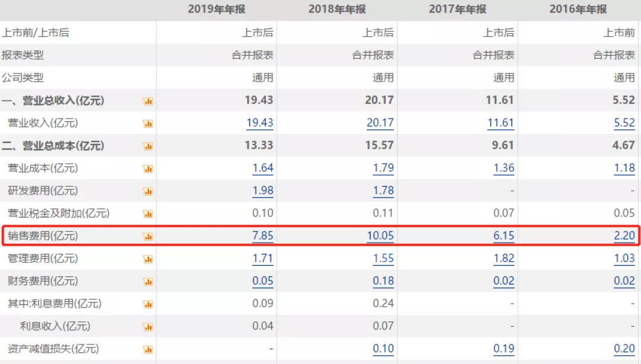Click 2016 营业成本 value 1.18
This screenshot has height=364, width=641.
(624, 168)
